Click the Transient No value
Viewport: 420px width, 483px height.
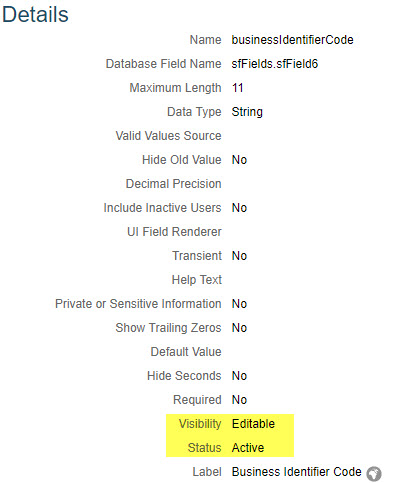pyautogui.click(x=239, y=256)
